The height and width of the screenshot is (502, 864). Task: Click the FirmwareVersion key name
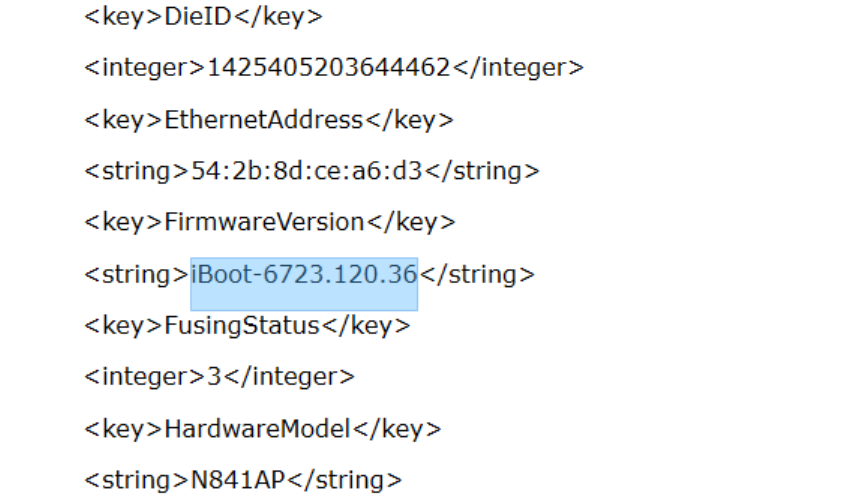[x=263, y=222]
